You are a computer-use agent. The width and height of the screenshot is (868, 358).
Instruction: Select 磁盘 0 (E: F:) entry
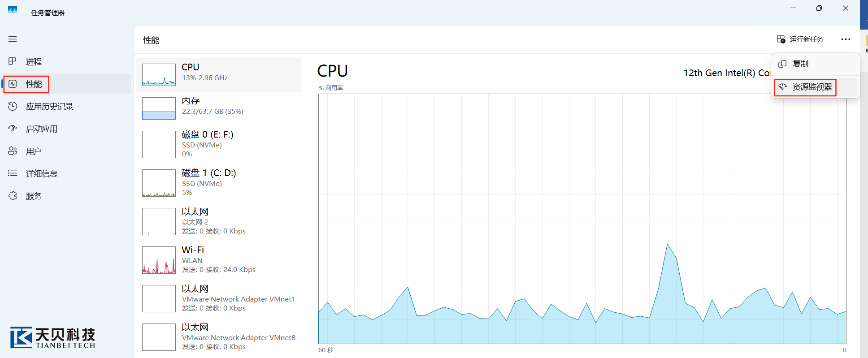[218, 144]
